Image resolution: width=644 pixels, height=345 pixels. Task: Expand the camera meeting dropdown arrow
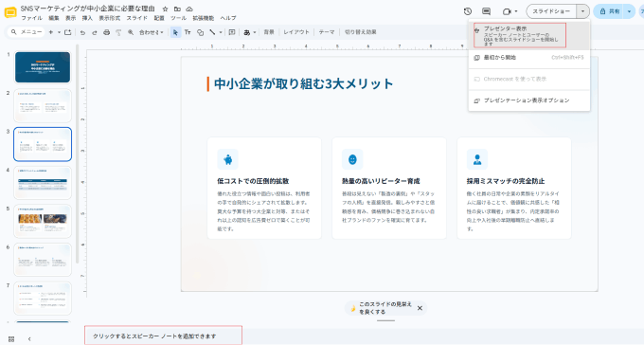click(x=516, y=11)
